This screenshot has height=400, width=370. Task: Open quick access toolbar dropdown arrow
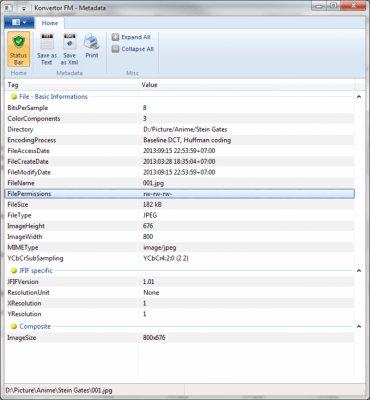pyautogui.click(x=24, y=9)
